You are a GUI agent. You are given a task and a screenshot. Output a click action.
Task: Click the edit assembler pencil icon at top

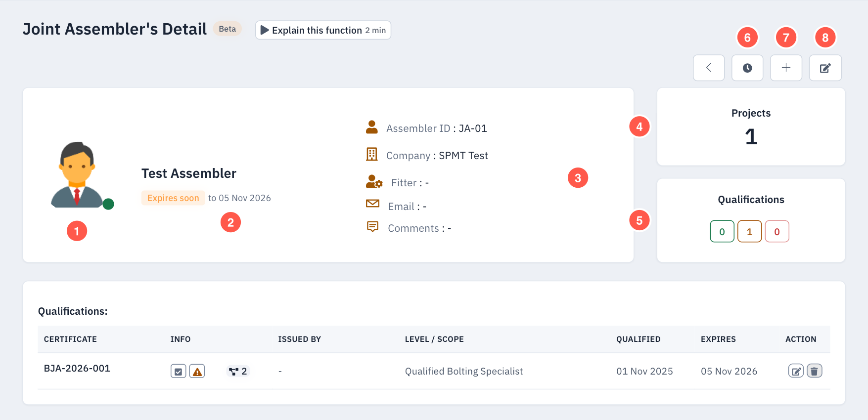[x=825, y=68]
